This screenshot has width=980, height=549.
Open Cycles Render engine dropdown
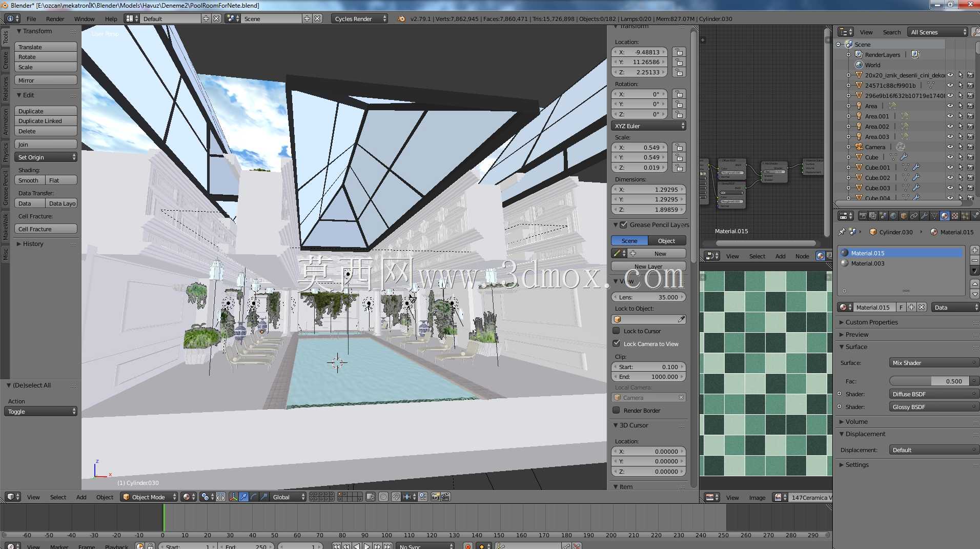[360, 18]
